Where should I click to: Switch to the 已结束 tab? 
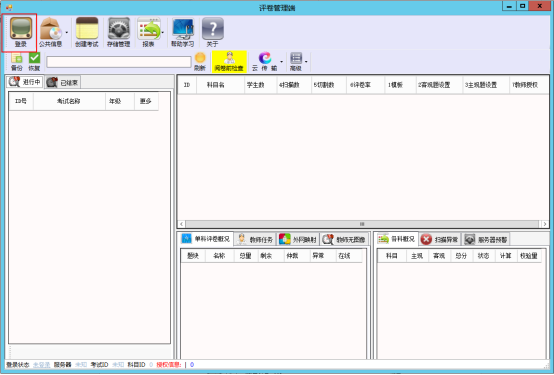tap(63, 82)
